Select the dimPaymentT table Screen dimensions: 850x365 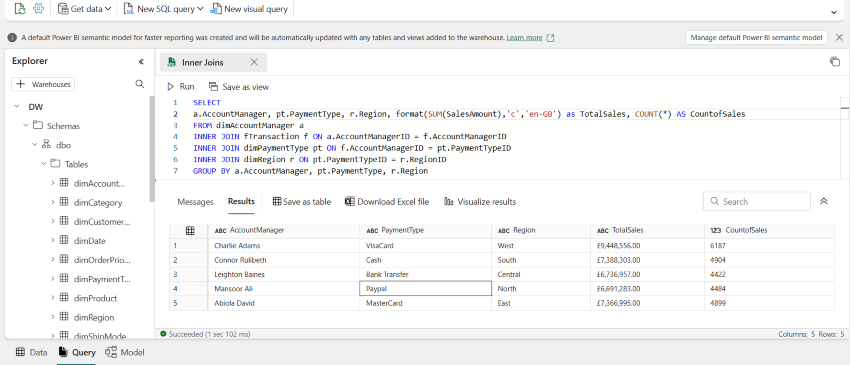pyautogui.click(x=102, y=279)
